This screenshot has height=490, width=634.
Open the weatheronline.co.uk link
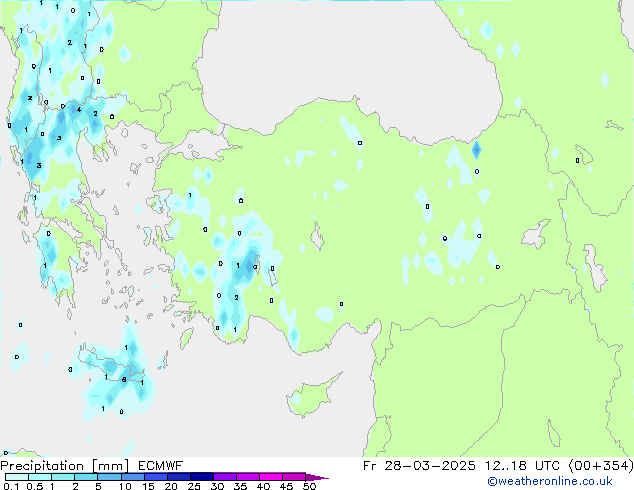pos(550,481)
